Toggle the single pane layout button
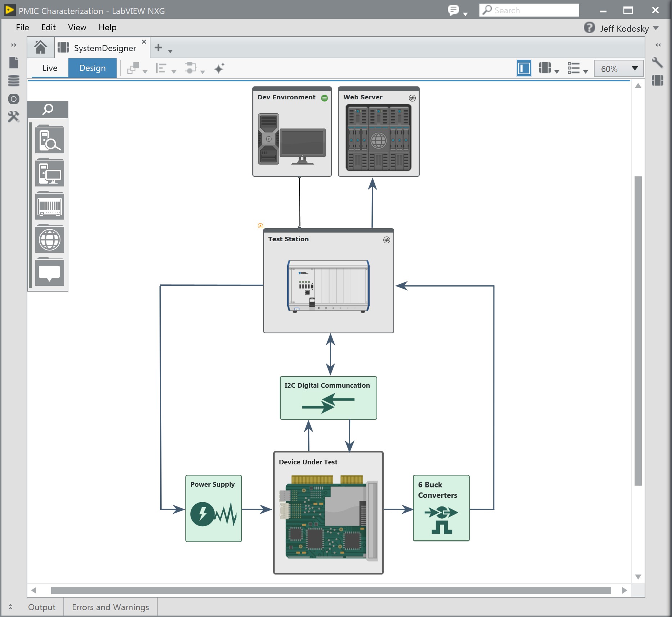Image resolution: width=672 pixels, height=617 pixels. pos(524,68)
